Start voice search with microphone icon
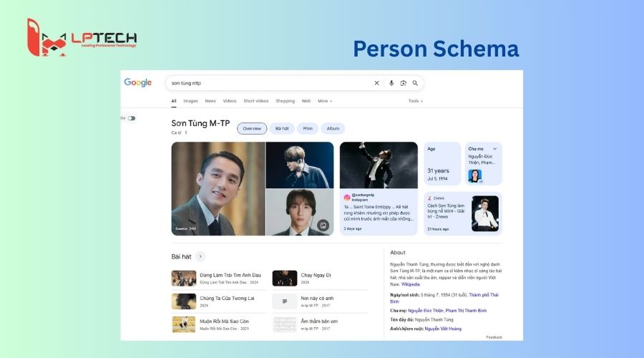This screenshot has width=644, height=358. tap(391, 83)
